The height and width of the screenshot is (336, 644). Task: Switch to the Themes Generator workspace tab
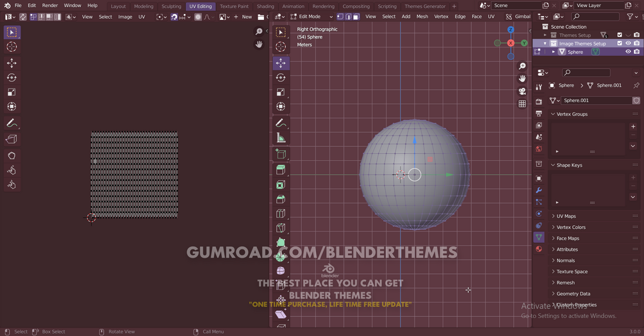click(x=425, y=6)
